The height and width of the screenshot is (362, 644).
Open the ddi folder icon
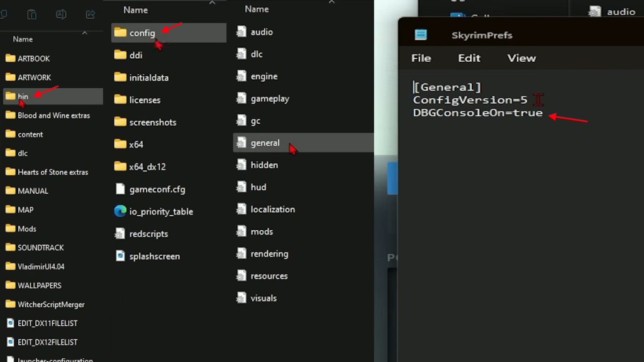pyautogui.click(x=120, y=55)
